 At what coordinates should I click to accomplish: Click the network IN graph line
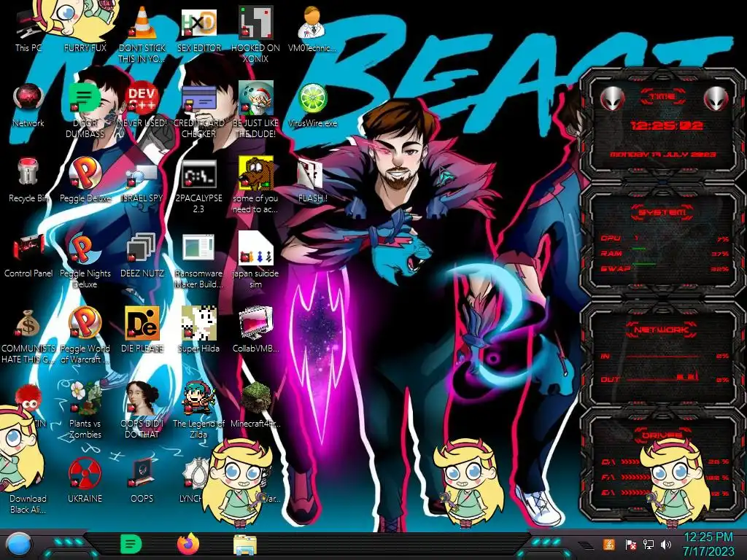point(663,356)
